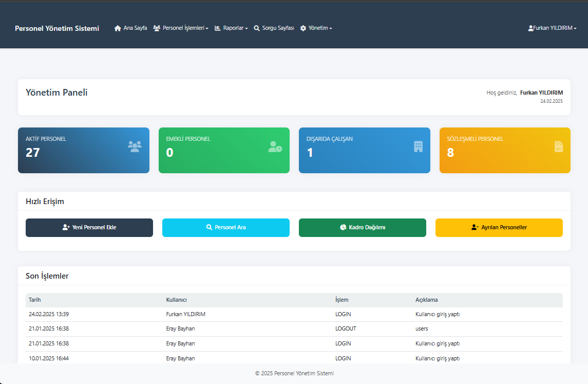Click the search icon in Personel Ara button
Screen dimensions: 588x384
point(209,228)
